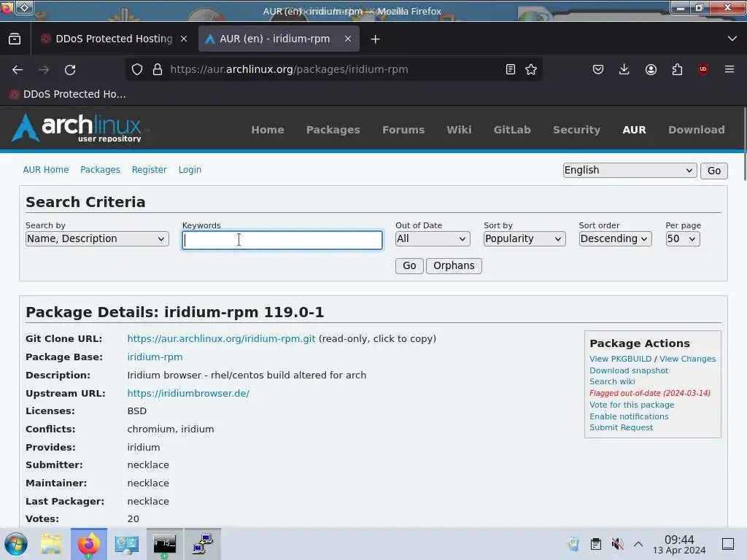This screenshot has height=560, width=747.
Task: Close the DDoS Protected Hosting tab
Action: click(184, 39)
